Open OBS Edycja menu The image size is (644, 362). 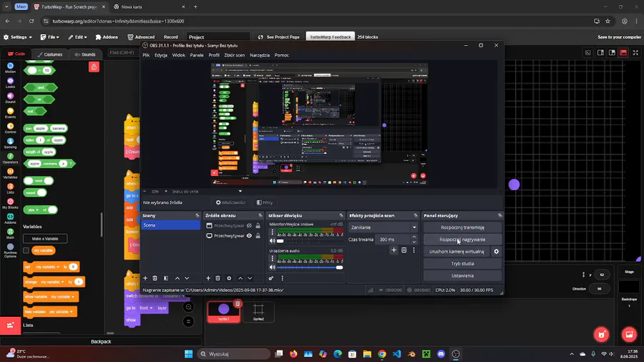(160, 55)
